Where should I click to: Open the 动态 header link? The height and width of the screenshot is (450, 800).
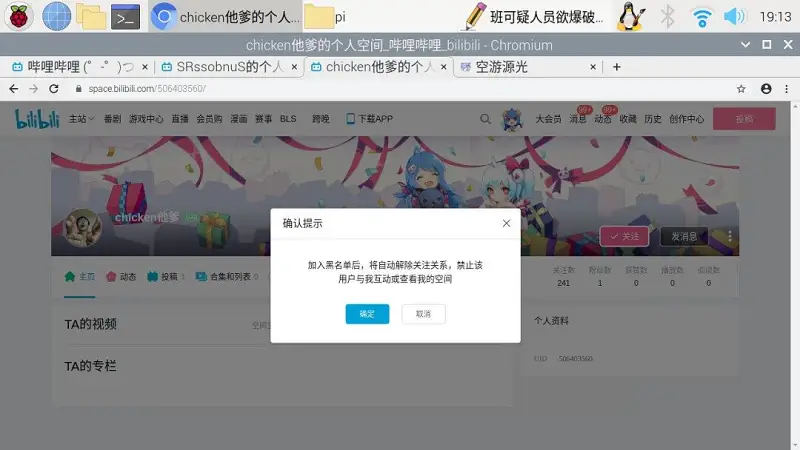pos(603,119)
